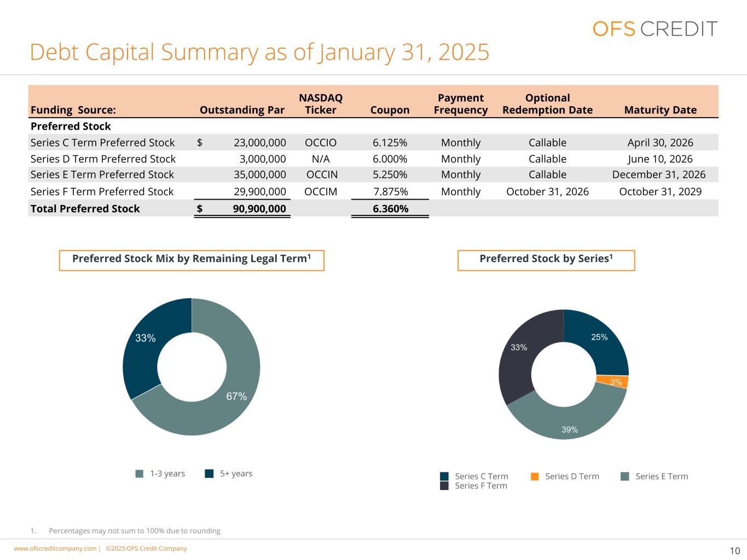Click the Preferred Stock Mix by Remaining Legal Term box
The width and height of the screenshot is (747, 560).
(192, 260)
